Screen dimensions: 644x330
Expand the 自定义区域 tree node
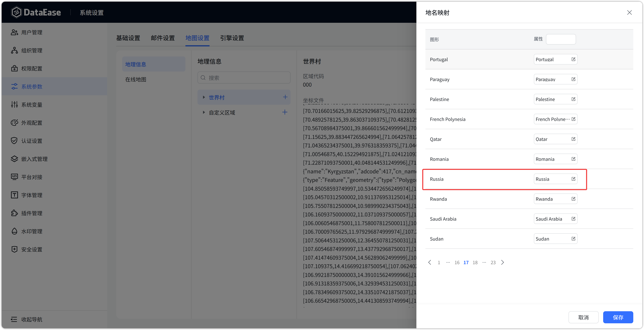point(204,112)
